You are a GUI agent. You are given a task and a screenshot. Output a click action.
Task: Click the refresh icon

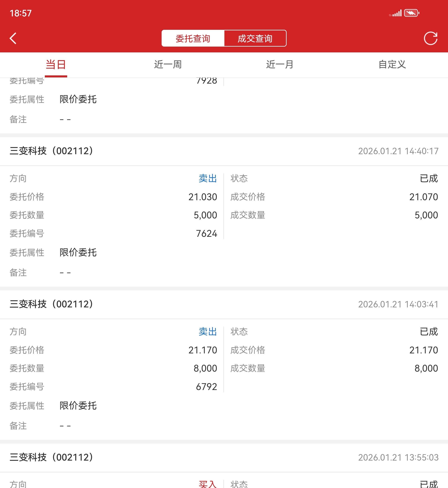point(430,38)
